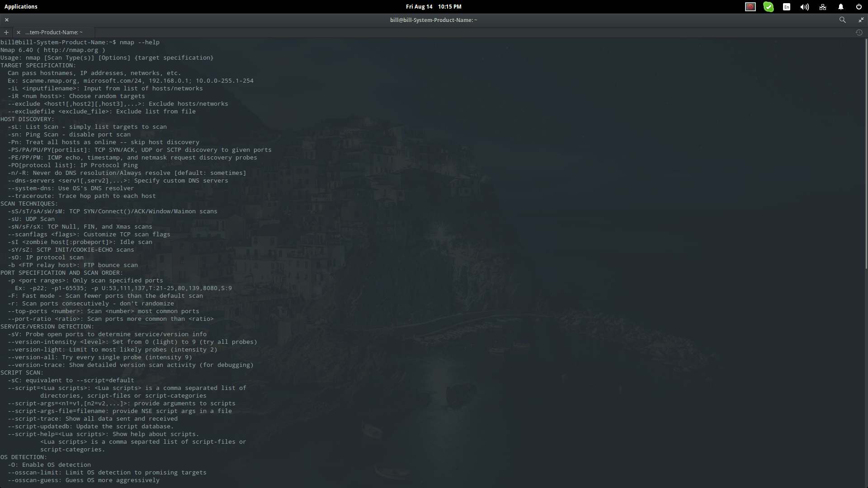The height and width of the screenshot is (488, 868).
Task: Click the http://nmap.org link text
Action: [71, 50]
